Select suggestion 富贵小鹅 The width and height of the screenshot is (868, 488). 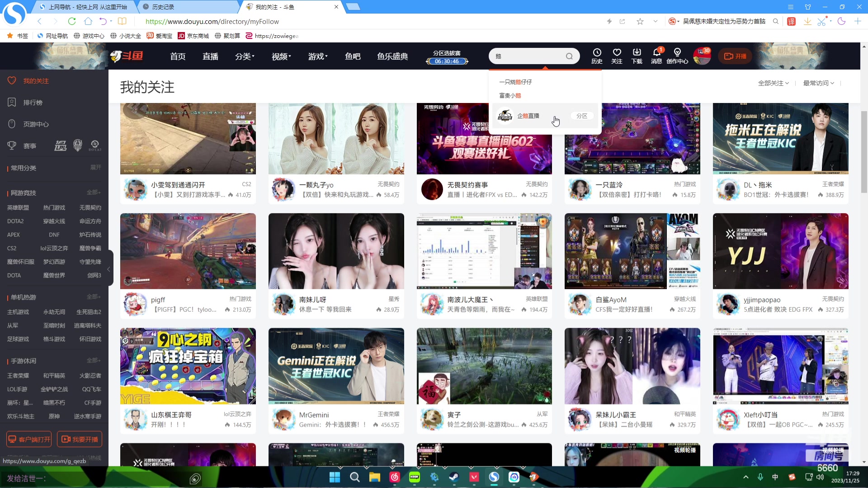510,95
